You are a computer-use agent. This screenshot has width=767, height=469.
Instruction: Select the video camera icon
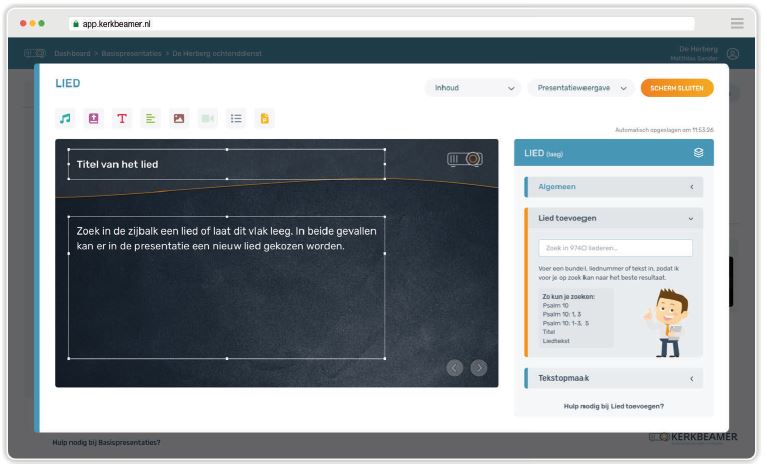pyautogui.click(x=207, y=118)
